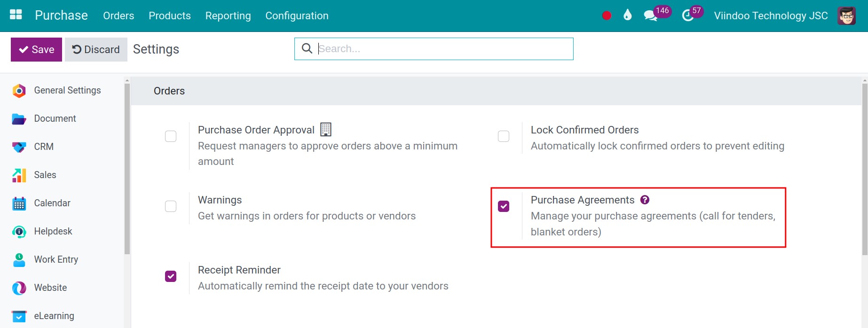
Task: Select Calendar in sidebar
Action: pos(52,203)
